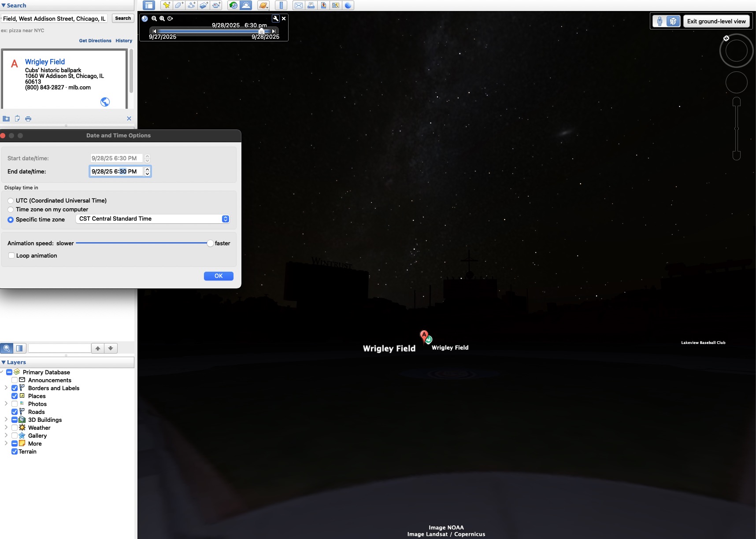
Task: Click the move joystick circle control
Action: pyautogui.click(x=736, y=82)
